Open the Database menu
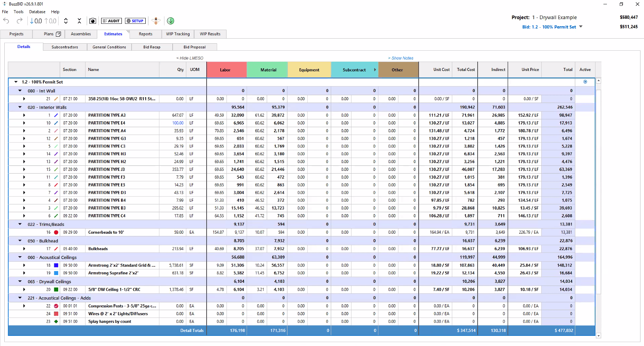 click(x=37, y=12)
